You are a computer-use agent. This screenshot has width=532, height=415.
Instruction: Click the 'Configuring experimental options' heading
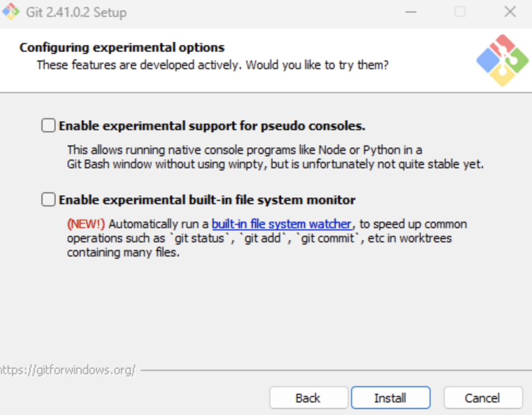[x=122, y=47]
